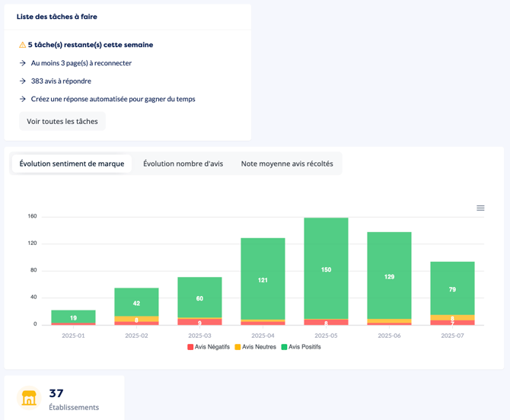Click the arrow icon before 'Au moins 3 page(s)'
This screenshot has width=510, height=420.
[x=22, y=63]
